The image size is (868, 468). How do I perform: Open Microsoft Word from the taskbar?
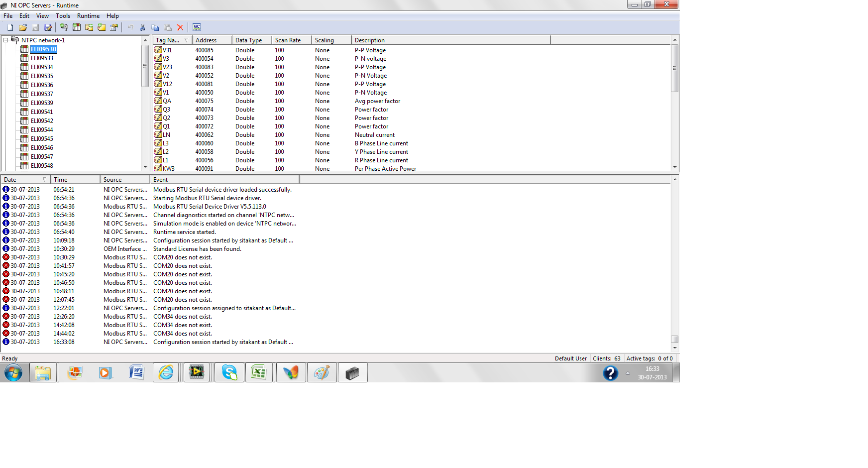[x=136, y=372]
